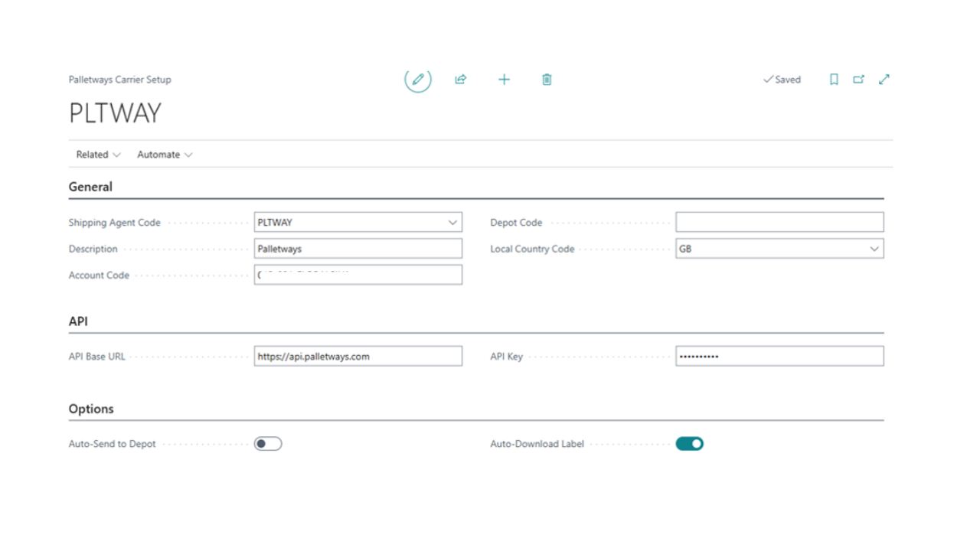Click the empty Depot Code field
This screenshot has width=980, height=551.
(779, 223)
